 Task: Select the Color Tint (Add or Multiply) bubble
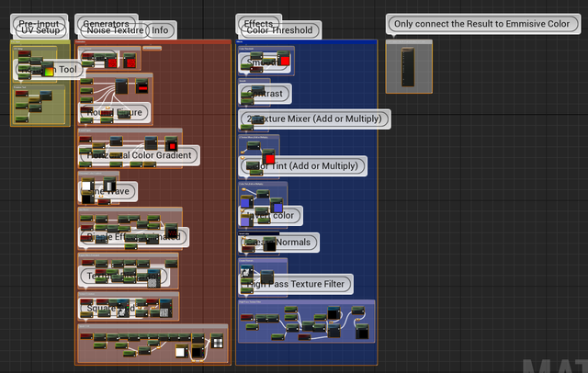pyautogui.click(x=302, y=166)
